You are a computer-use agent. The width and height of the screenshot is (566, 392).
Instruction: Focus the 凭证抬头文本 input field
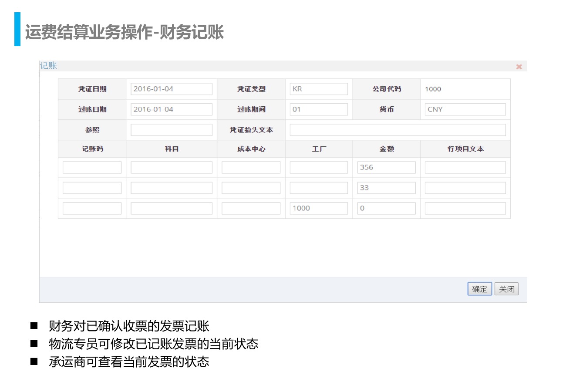tap(398, 130)
